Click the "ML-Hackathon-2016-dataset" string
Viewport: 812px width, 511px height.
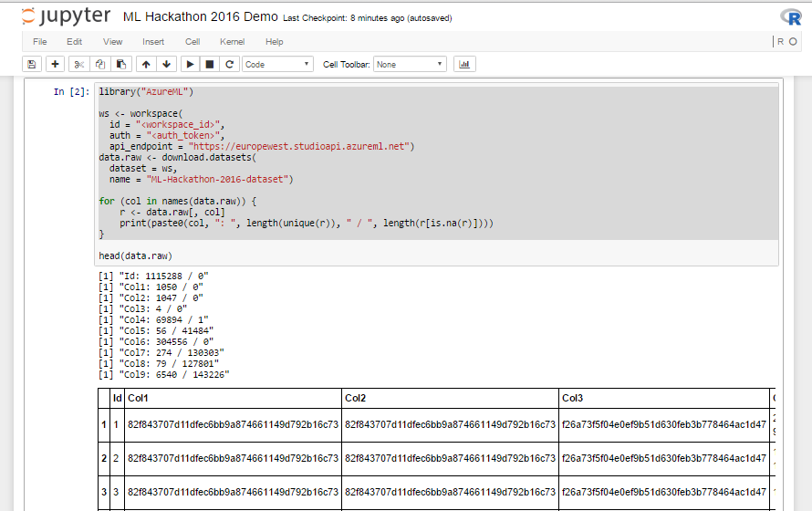[217, 179]
